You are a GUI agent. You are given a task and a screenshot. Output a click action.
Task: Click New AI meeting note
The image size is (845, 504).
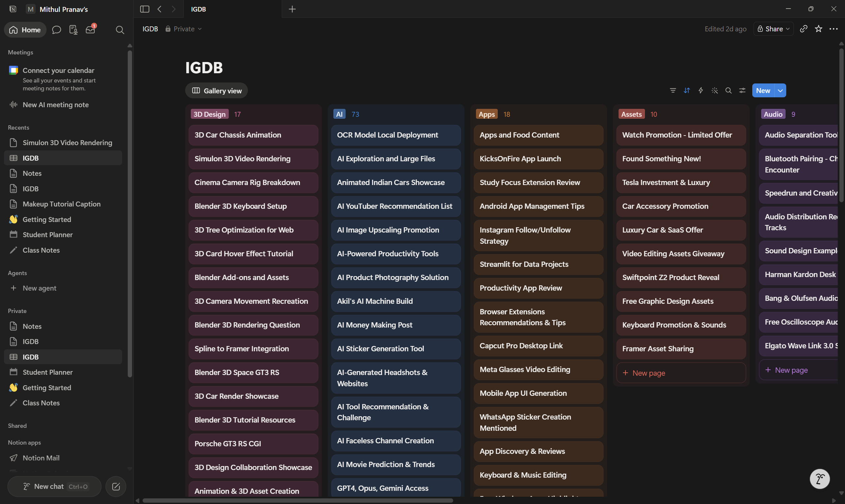(x=63, y=105)
